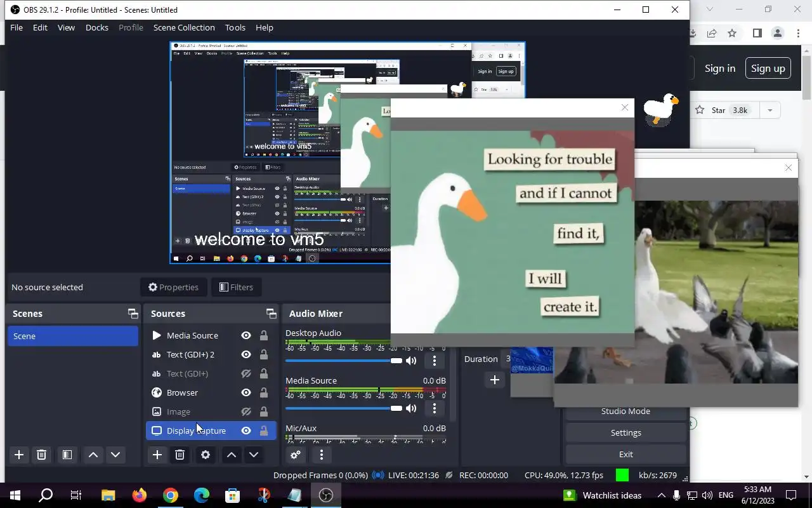
Task: Expand the Star dropdown arrow in browser
Action: tap(769, 110)
